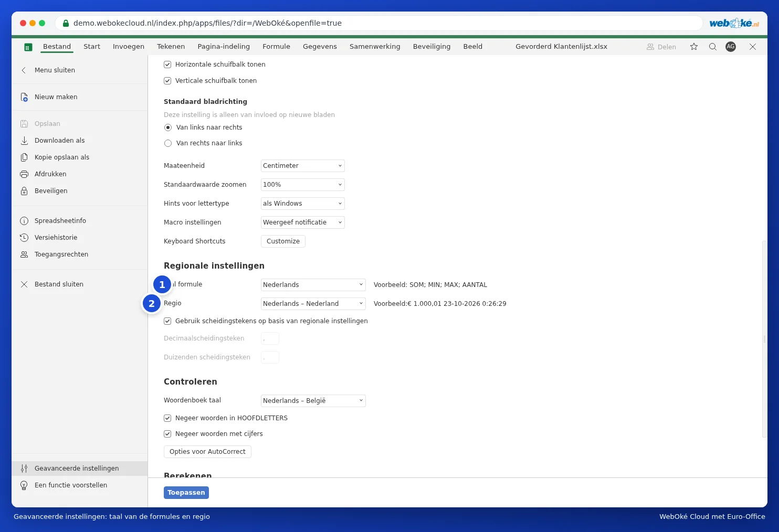Open Opties voor AutoCorrect
Screen dimensions: 779x532
click(x=207, y=452)
